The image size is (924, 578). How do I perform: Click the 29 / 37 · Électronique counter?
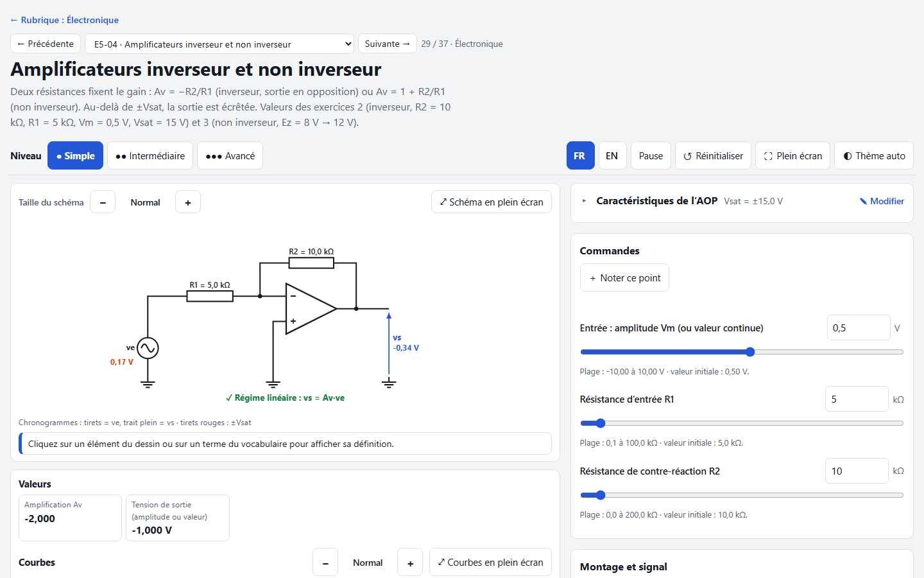(462, 44)
